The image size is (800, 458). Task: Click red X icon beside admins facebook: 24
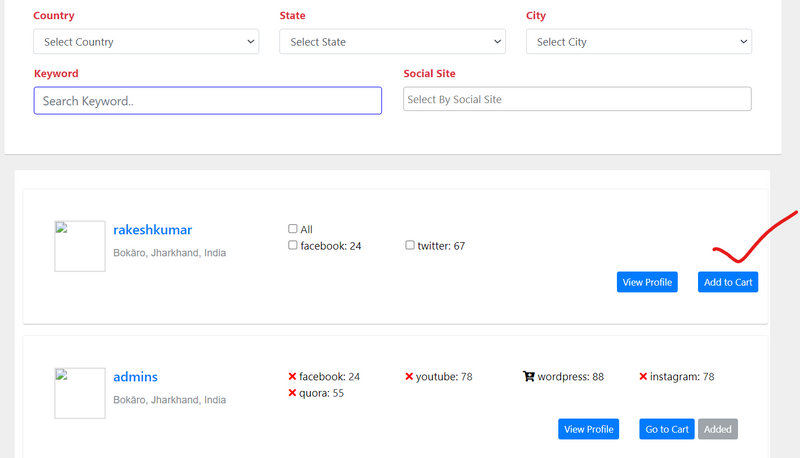pyautogui.click(x=292, y=377)
